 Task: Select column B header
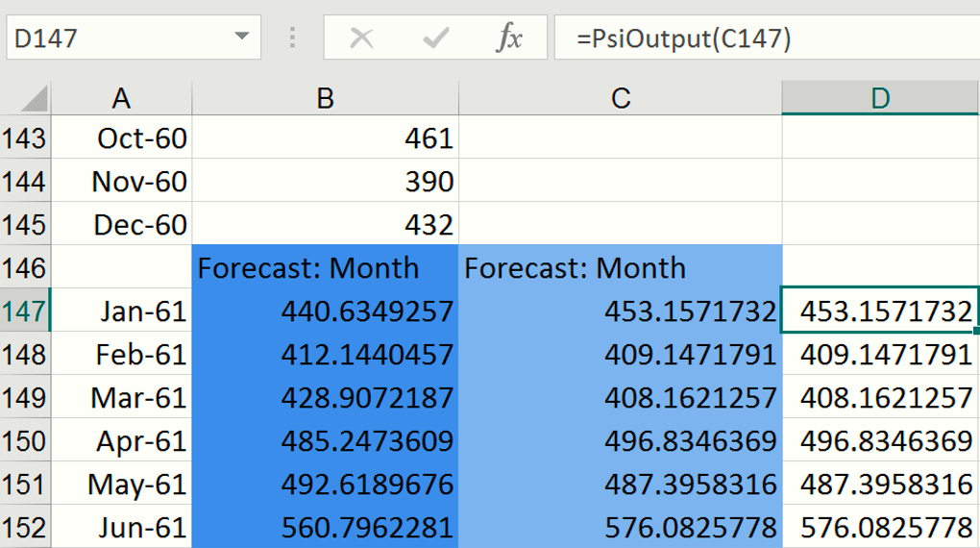coord(325,98)
